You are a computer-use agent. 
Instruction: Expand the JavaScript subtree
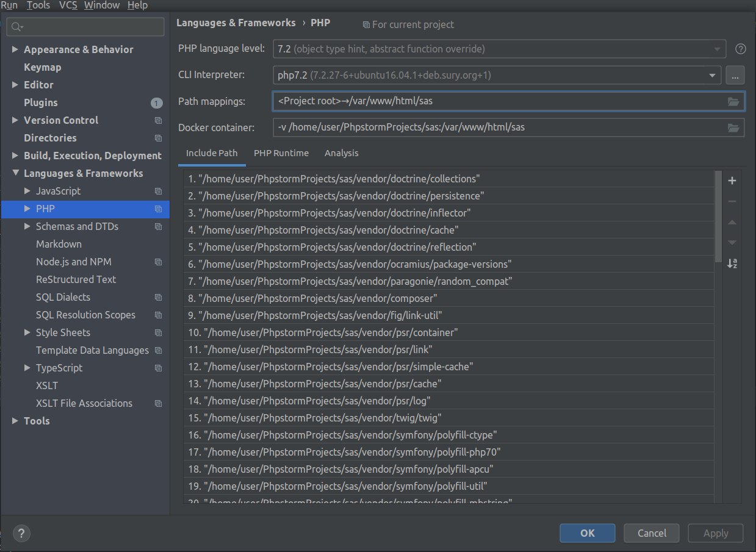pos(27,191)
